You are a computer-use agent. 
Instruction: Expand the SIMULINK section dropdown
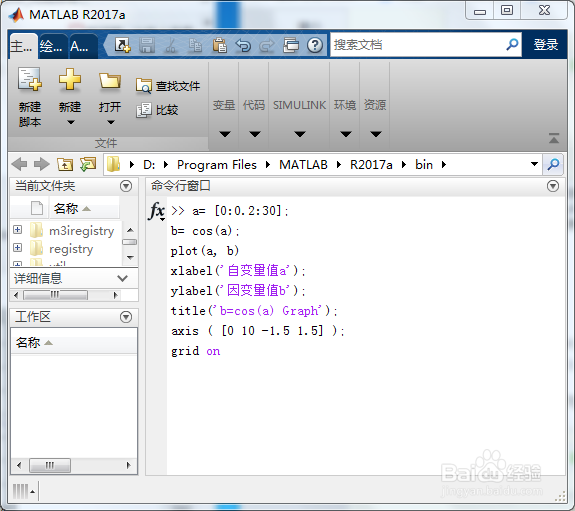(300, 134)
